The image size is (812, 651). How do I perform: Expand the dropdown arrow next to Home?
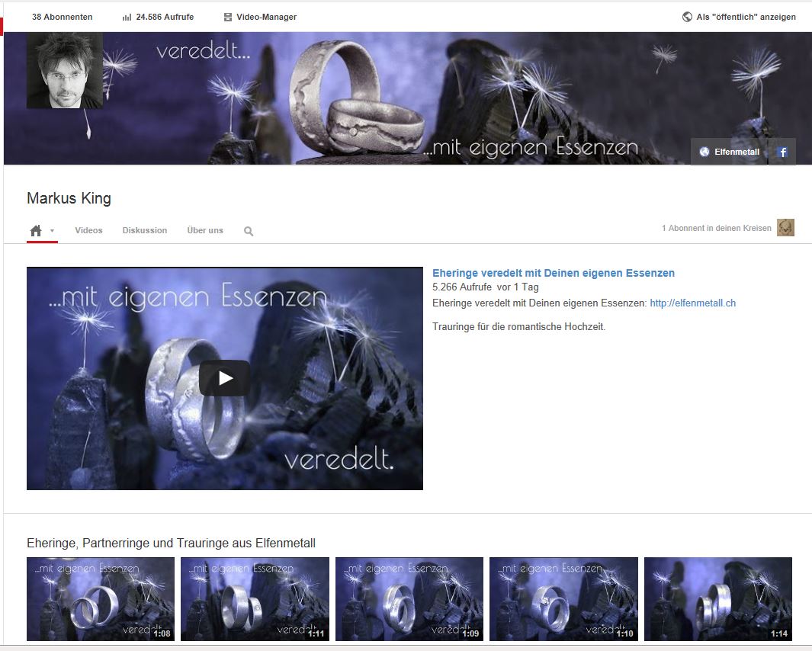click(x=52, y=231)
